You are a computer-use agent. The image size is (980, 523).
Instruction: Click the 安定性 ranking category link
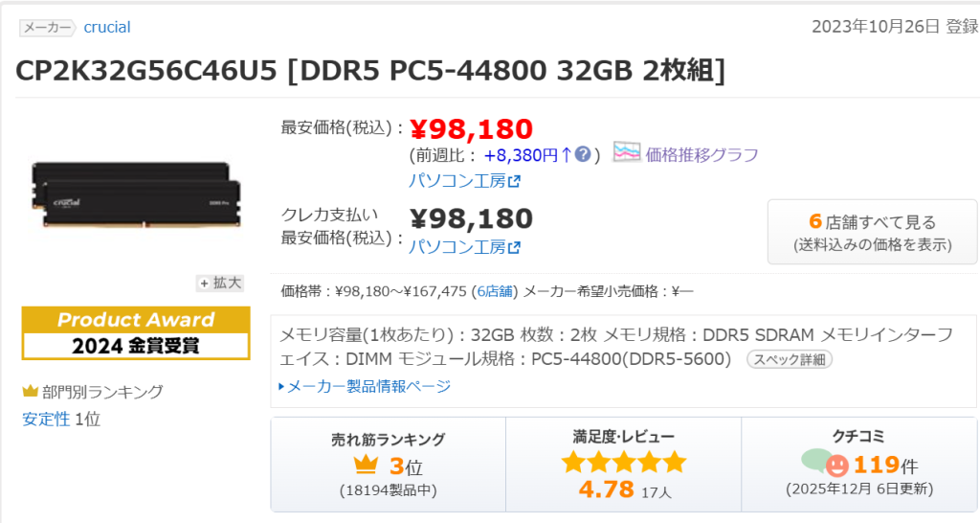click(x=46, y=419)
